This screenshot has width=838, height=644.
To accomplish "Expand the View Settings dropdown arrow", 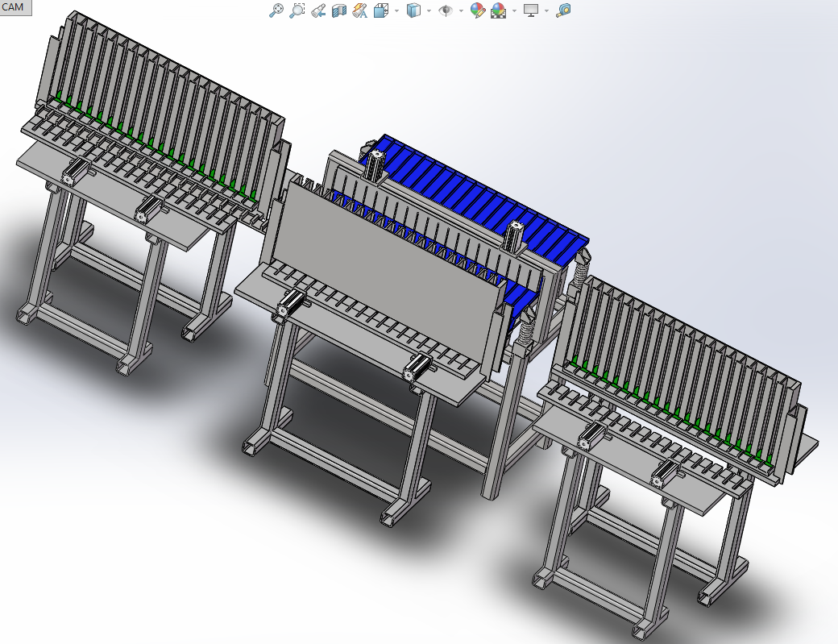I will (x=546, y=10).
